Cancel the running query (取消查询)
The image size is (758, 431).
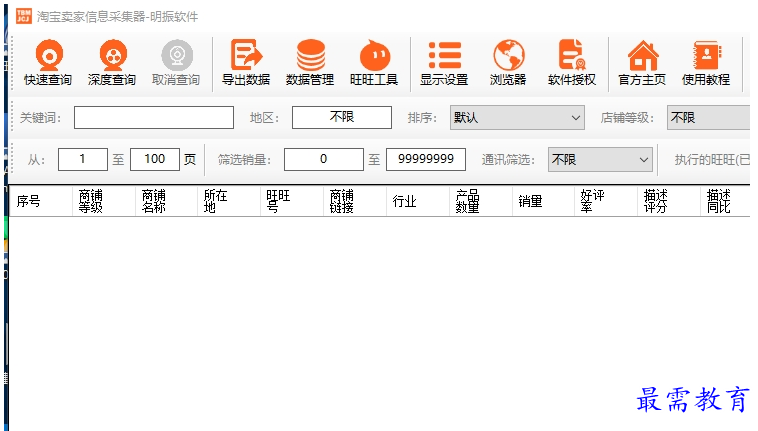click(x=176, y=63)
